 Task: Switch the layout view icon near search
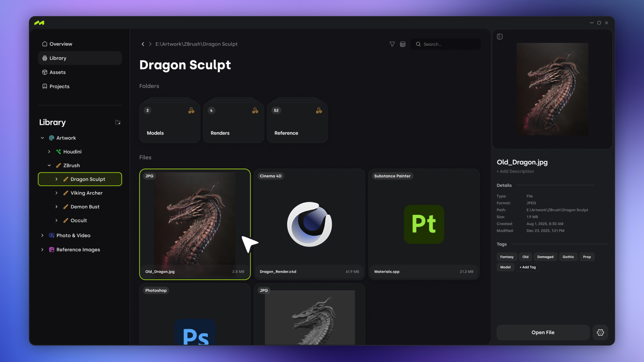coord(402,44)
